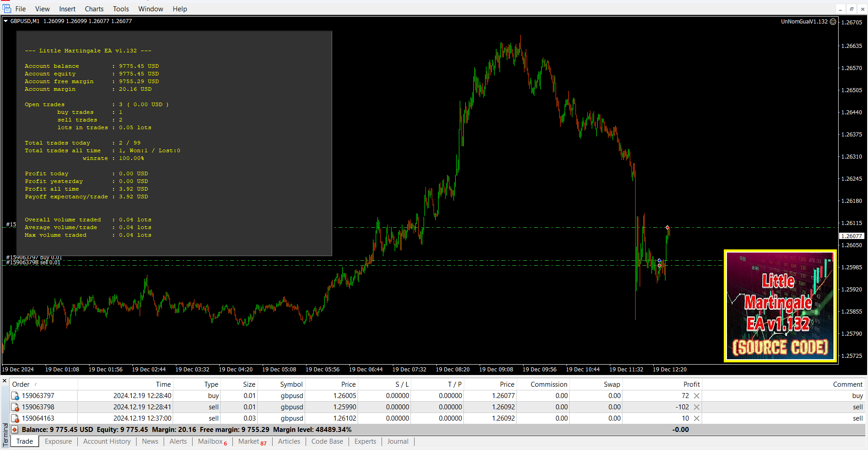868x450 pixels.
Task: Expand the GBPUSD,M1 chart dropdown triangle
Action: pyautogui.click(x=6, y=21)
